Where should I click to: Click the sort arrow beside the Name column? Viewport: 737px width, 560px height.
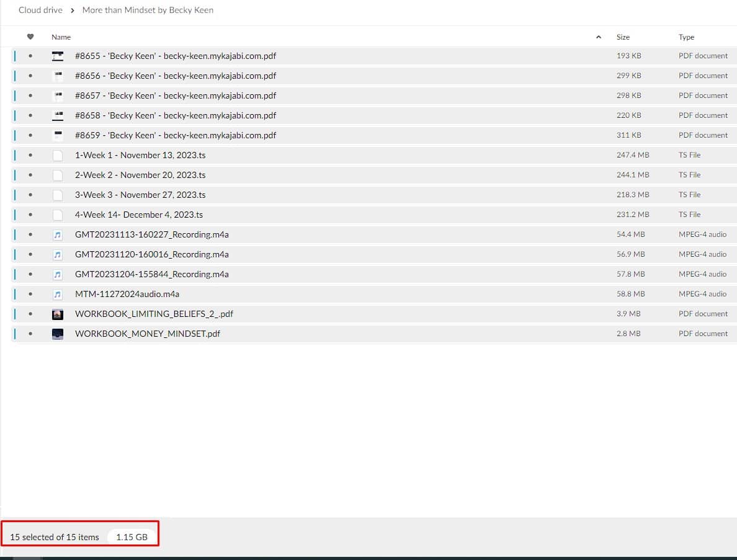[x=598, y=37]
